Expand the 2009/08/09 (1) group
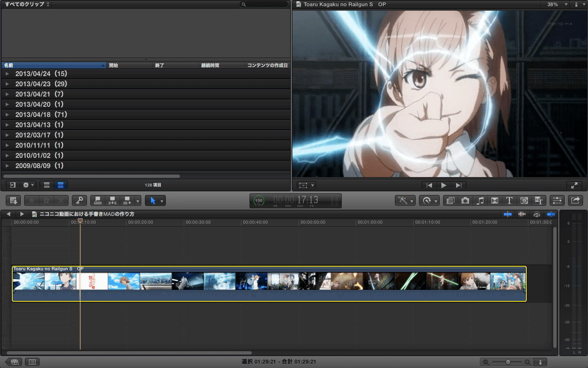This screenshot has height=368, width=588. 7,166
